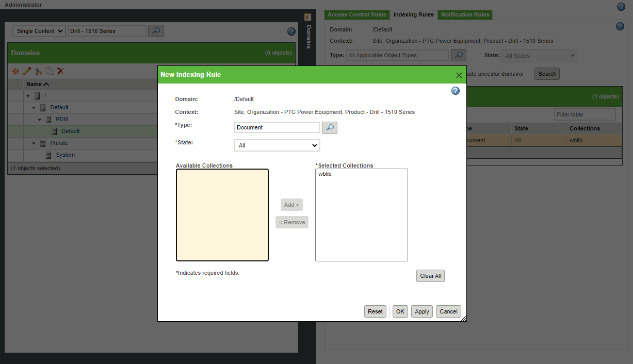Switch to Notification Rules tab
Screen dimensions: 633x364
[x=465, y=14]
